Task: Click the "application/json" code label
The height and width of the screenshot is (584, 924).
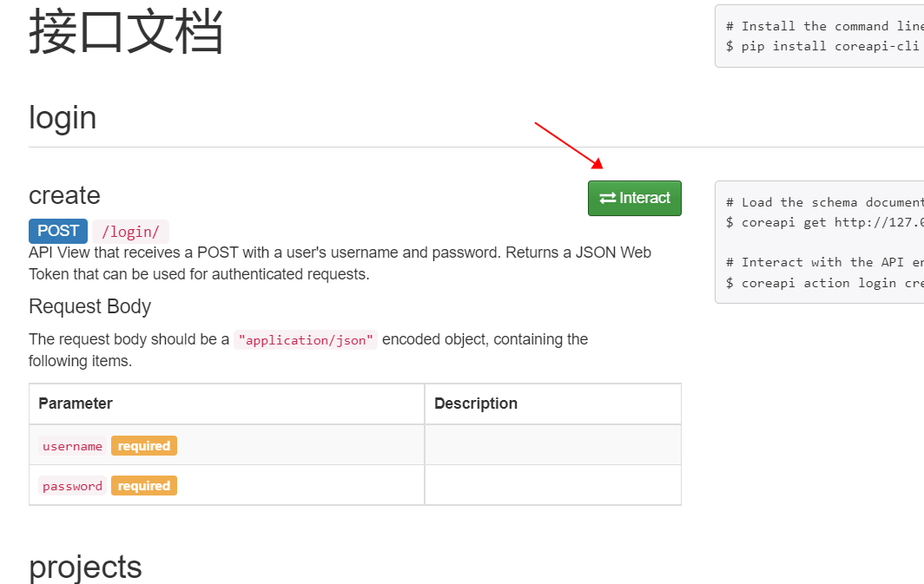Action: (306, 340)
